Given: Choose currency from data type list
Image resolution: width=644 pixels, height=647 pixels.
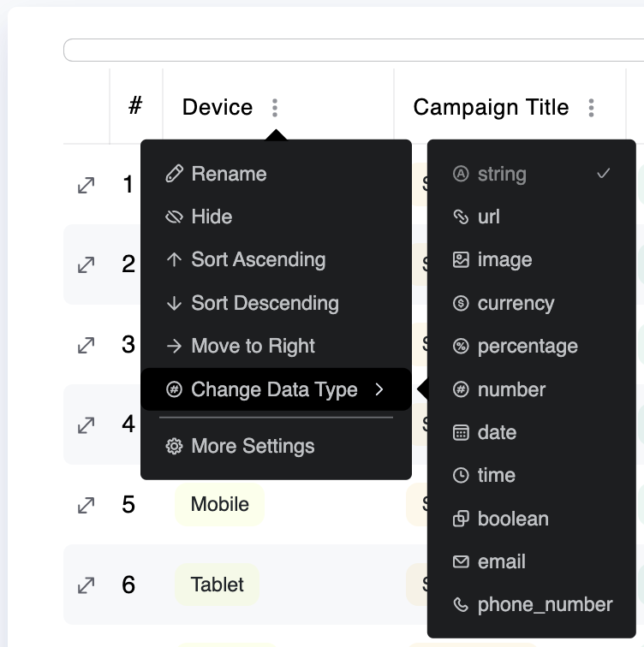Looking at the screenshot, I should pyautogui.click(x=531, y=303).
